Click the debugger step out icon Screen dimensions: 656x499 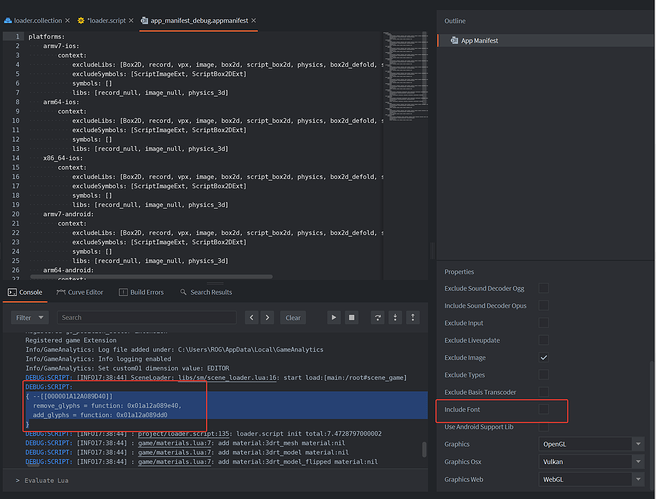pyautogui.click(x=413, y=317)
